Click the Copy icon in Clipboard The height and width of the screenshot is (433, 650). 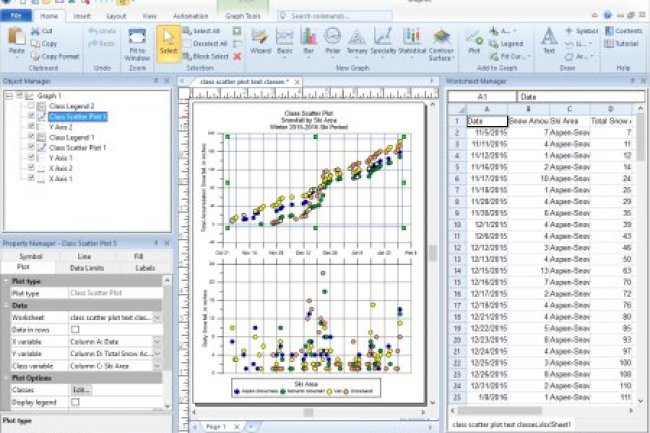pos(35,44)
